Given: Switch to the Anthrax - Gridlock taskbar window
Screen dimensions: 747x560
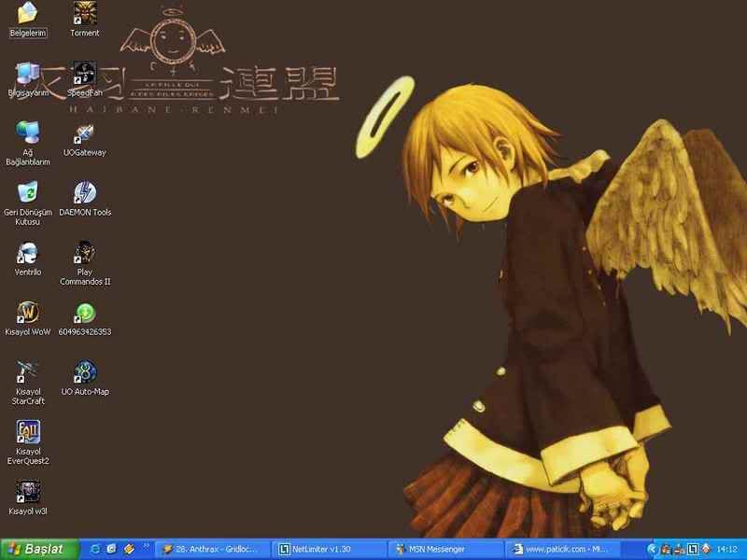Looking at the screenshot, I should pyautogui.click(x=212, y=549).
